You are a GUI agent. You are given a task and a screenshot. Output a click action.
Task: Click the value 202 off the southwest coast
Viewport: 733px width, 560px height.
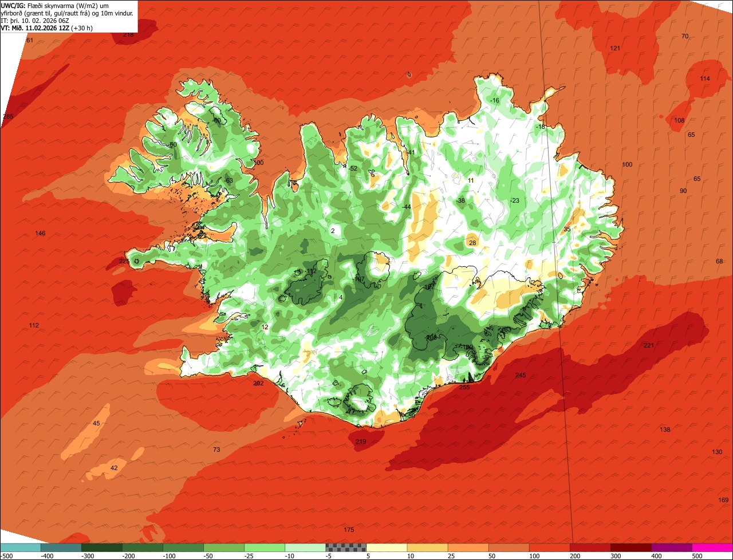click(258, 383)
